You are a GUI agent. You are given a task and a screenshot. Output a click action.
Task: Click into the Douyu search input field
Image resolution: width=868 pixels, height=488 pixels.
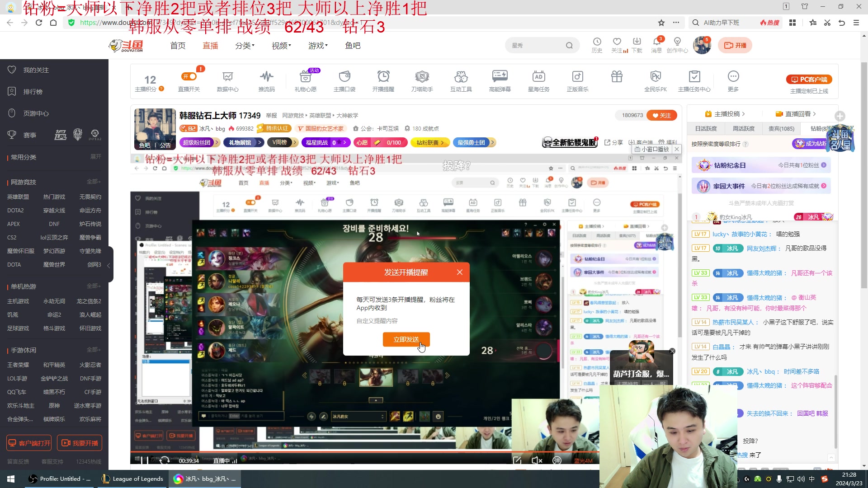[x=537, y=45]
